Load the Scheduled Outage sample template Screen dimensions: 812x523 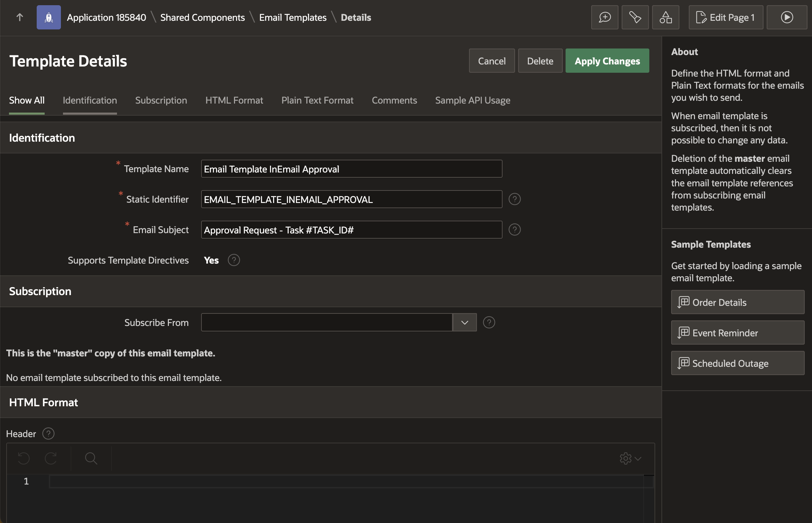737,363
